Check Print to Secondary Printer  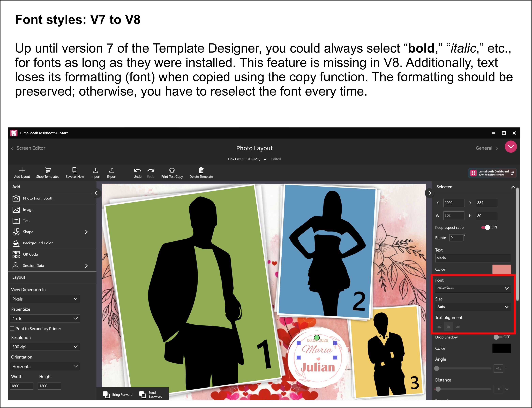[x=12, y=329]
